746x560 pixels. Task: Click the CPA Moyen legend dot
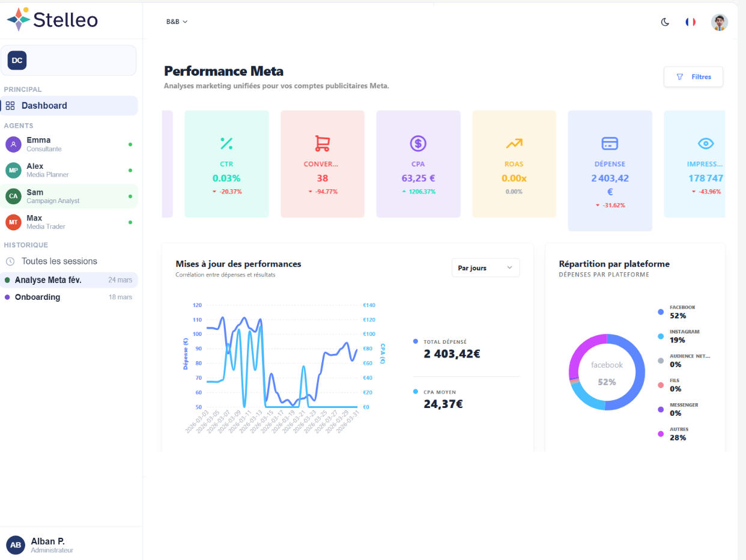416,392
